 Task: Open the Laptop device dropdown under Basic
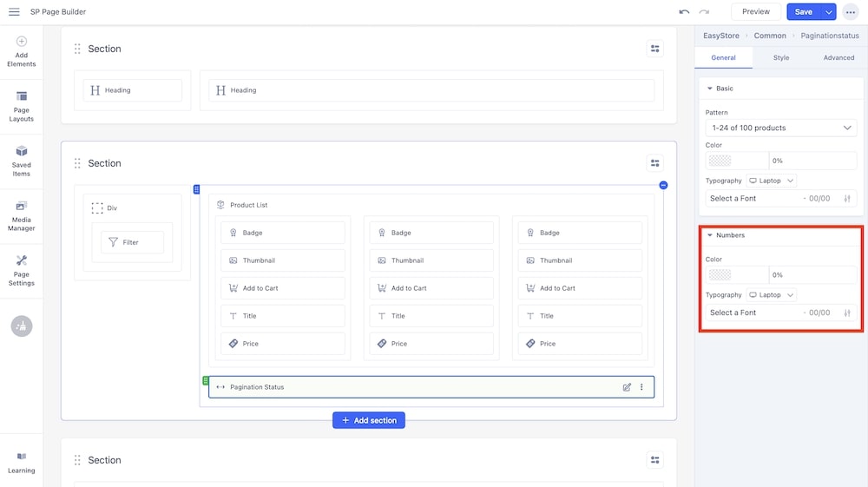(x=771, y=181)
